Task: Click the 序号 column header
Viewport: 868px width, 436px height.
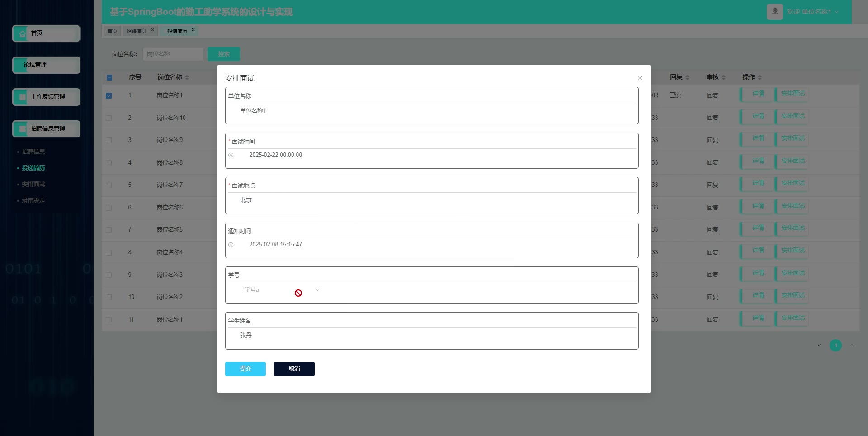Action: tap(135, 77)
